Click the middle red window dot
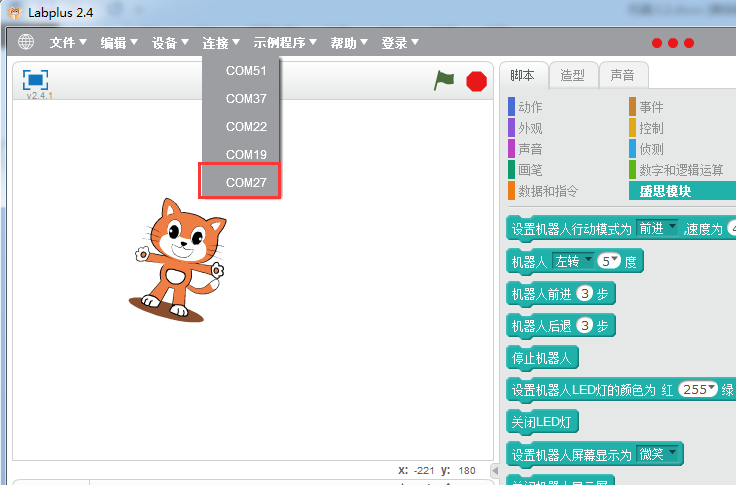The image size is (736, 485). click(x=673, y=43)
